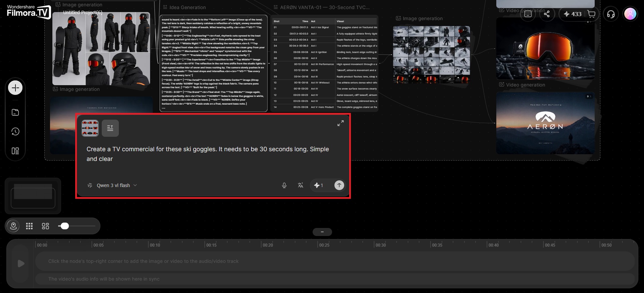Expand the prompt box to full size

pyautogui.click(x=340, y=123)
